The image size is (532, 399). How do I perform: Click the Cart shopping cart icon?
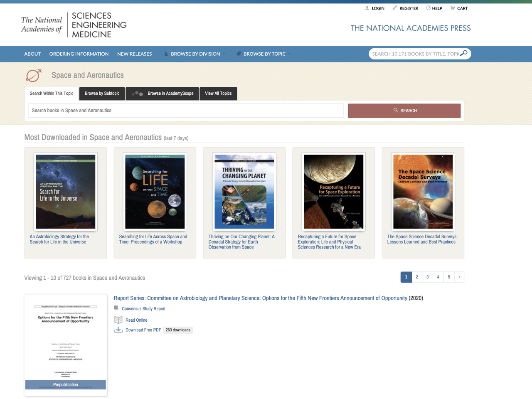point(453,8)
